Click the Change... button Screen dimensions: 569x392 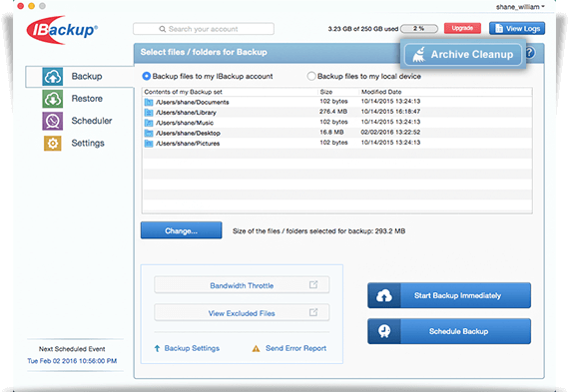tap(181, 230)
